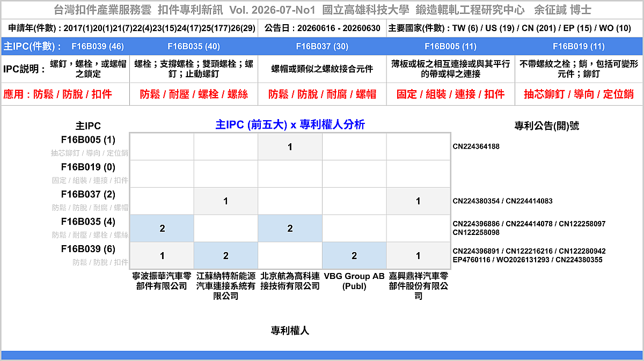Viewport: 644px width, 361px height.
Task: Click the 專利權人 axis title
Action: [290, 331]
